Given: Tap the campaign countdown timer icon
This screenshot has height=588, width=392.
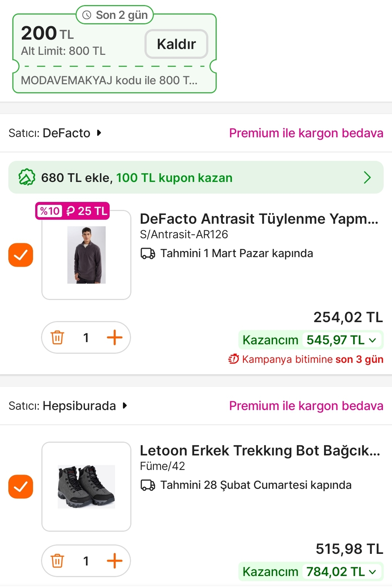Looking at the screenshot, I should [x=233, y=359].
